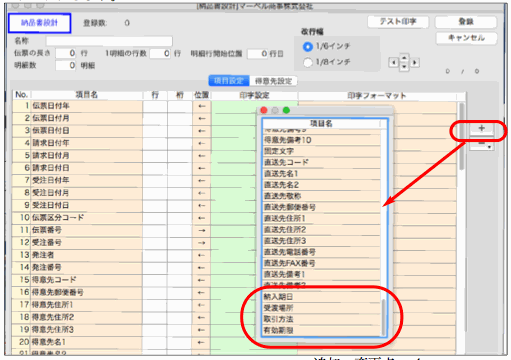The image size is (511, 360).
Task: Select the 1/8インチ line spacing radio
Action: click(308, 62)
